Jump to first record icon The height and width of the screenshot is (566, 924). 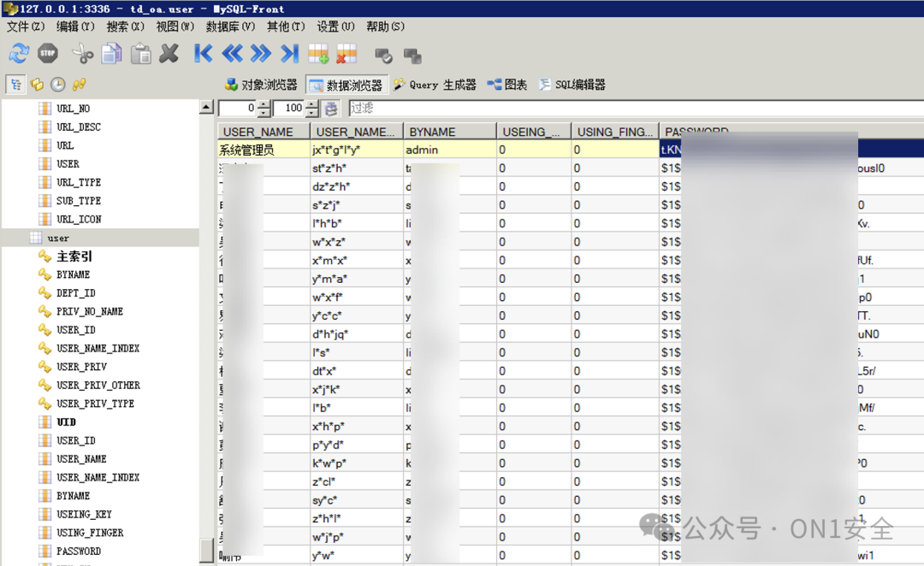(204, 54)
